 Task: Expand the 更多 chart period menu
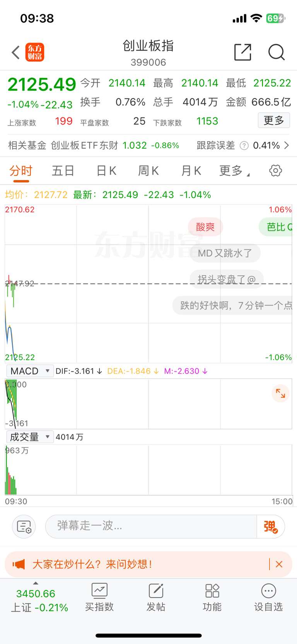coord(234,170)
